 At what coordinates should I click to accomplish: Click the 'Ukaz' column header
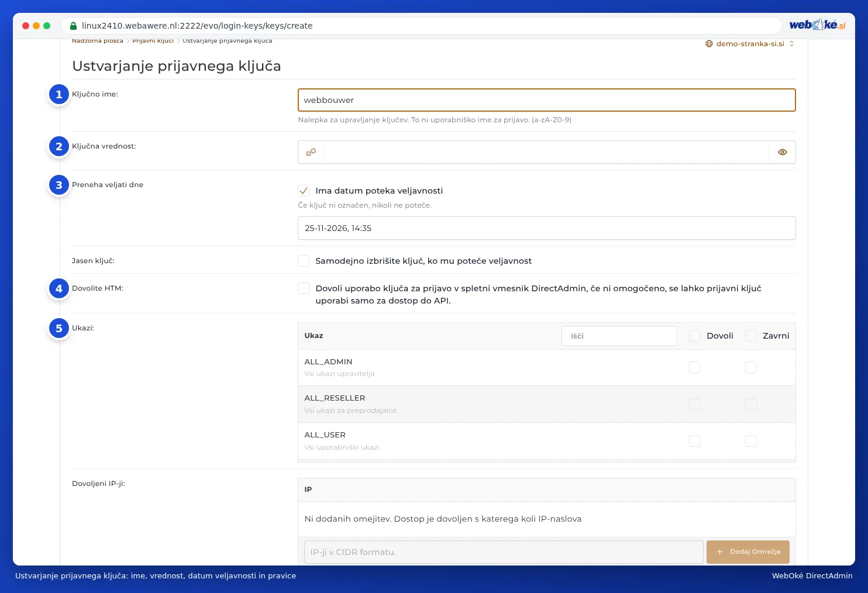314,336
